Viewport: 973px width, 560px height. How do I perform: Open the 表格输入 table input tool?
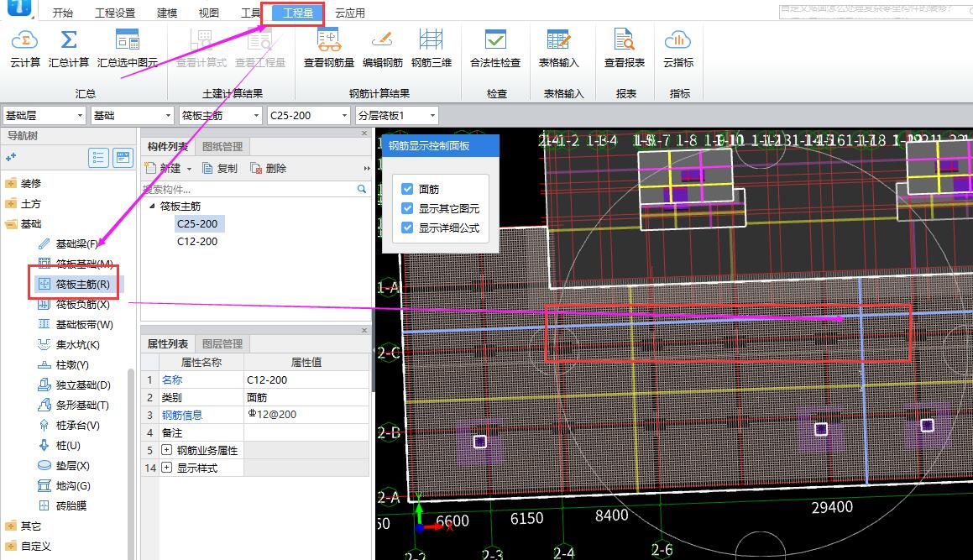pyautogui.click(x=558, y=49)
